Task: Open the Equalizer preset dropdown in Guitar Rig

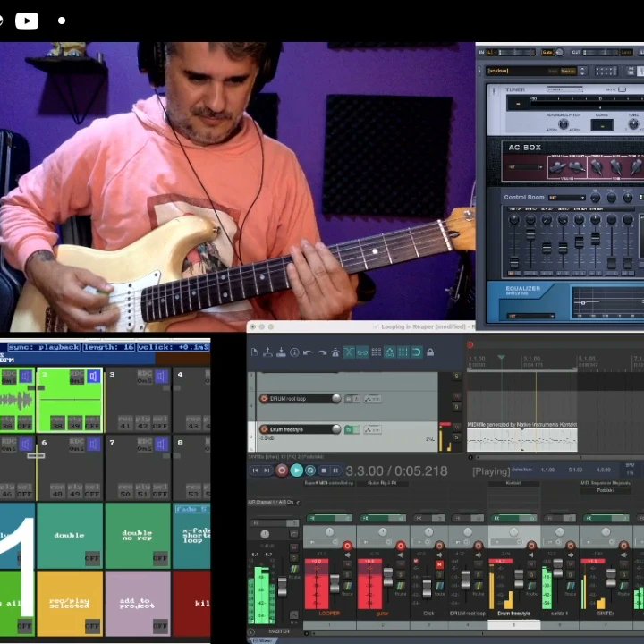Action: pos(531,316)
